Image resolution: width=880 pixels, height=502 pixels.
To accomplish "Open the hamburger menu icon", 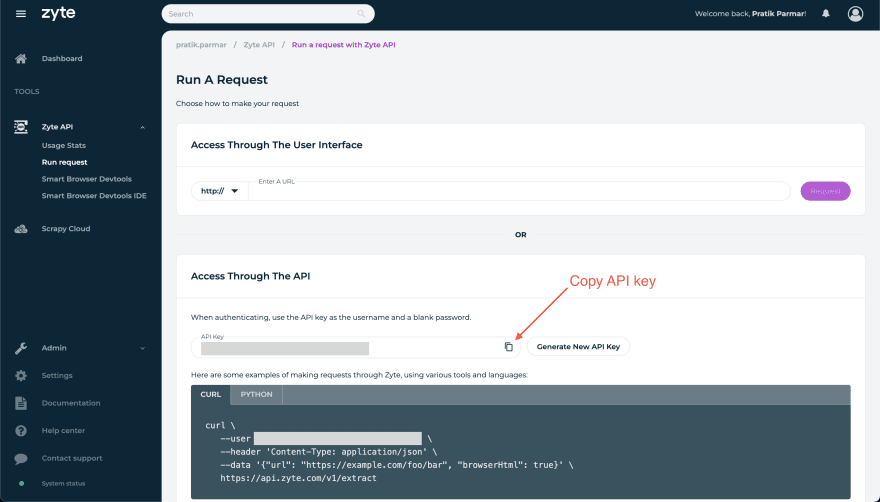I will coord(21,13).
